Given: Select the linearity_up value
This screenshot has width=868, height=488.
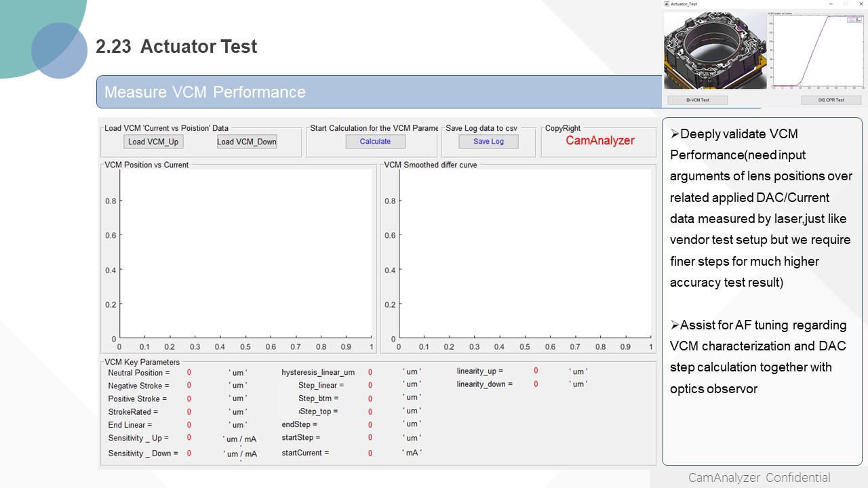Looking at the screenshot, I should point(536,371).
